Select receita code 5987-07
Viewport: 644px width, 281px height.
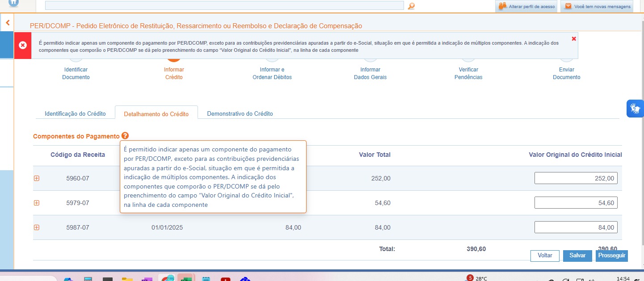click(x=78, y=227)
